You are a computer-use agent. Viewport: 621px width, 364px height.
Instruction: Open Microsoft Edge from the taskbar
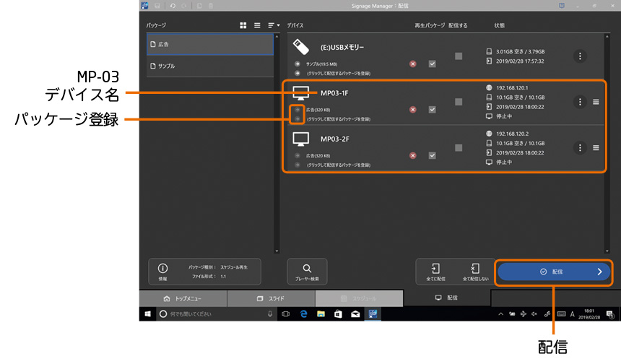304,314
